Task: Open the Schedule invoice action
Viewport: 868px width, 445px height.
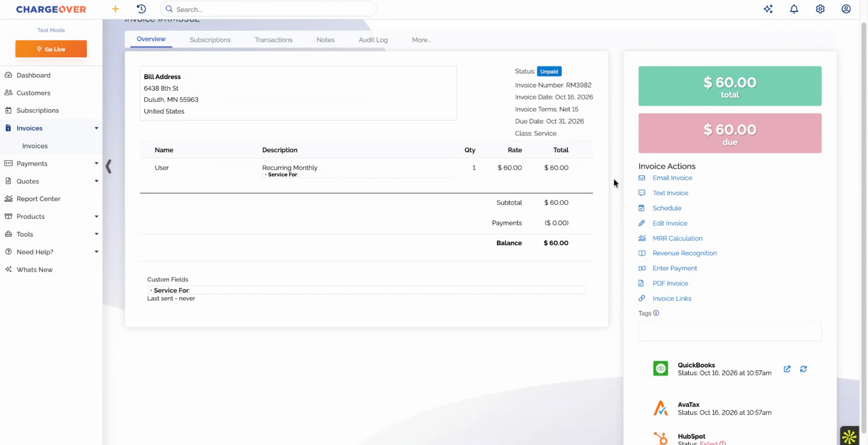Action: tap(667, 208)
